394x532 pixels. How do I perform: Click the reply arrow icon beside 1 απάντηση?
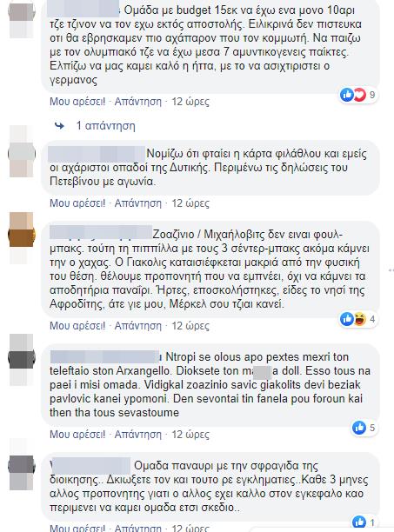pos(60,126)
